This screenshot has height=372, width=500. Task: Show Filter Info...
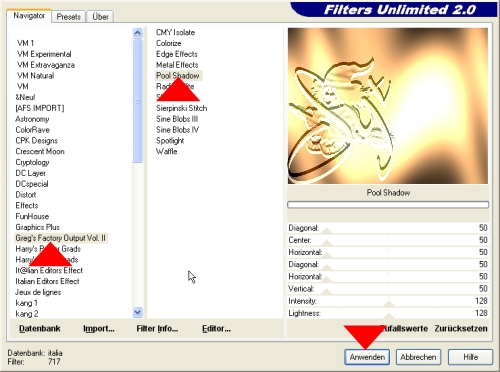(157, 329)
